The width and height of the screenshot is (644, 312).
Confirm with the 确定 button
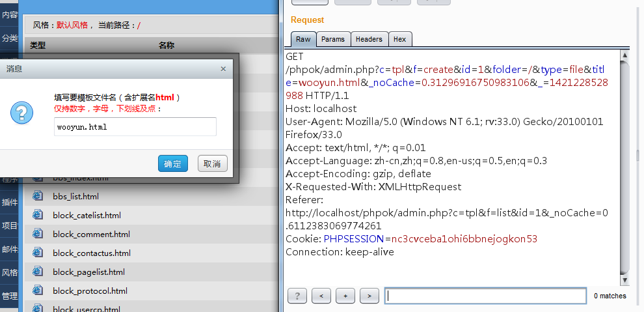coord(173,163)
